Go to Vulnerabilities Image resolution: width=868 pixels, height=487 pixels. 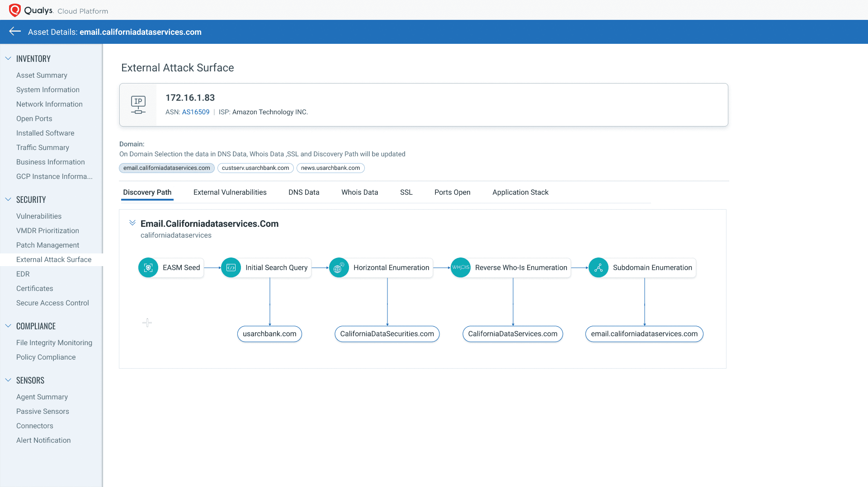click(39, 216)
